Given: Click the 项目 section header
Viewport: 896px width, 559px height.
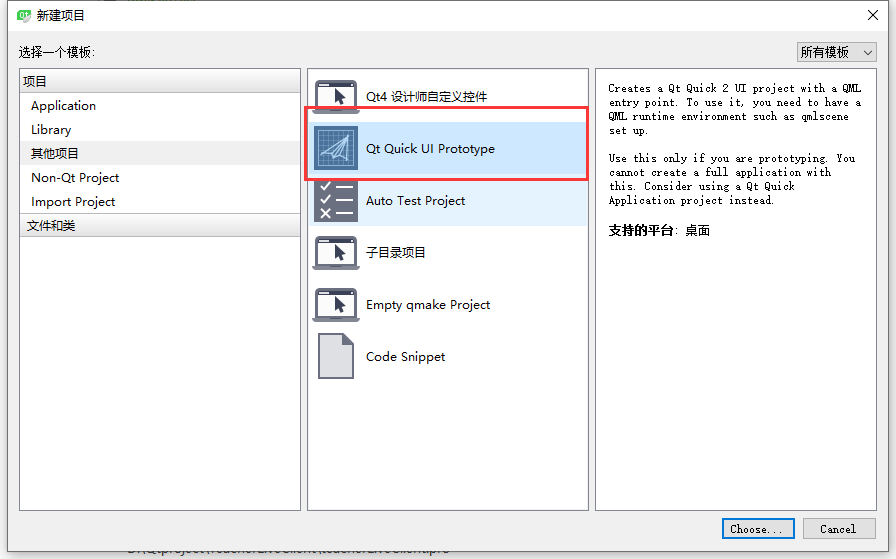Looking at the screenshot, I should pos(160,81).
